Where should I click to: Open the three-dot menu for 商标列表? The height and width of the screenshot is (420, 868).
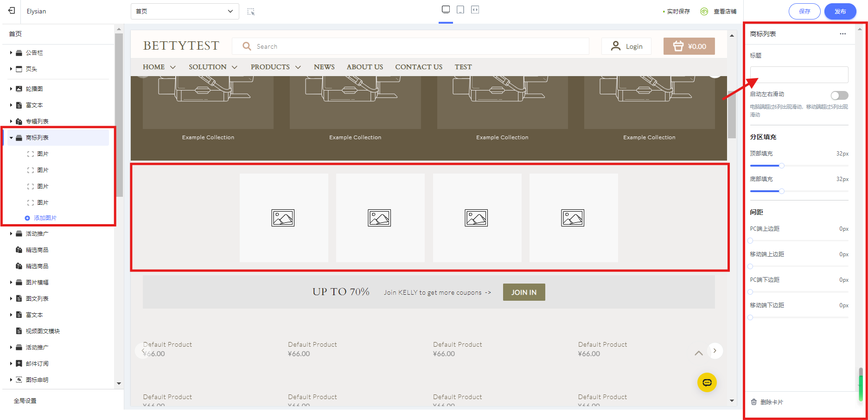(x=842, y=34)
